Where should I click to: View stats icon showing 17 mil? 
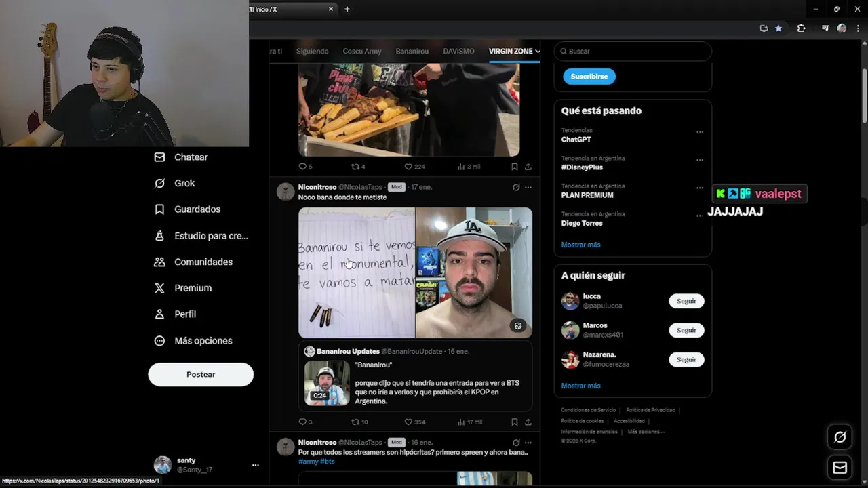461,422
